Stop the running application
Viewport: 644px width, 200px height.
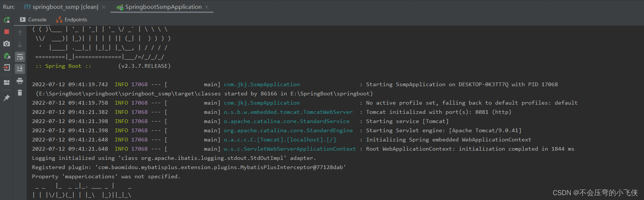coord(7,32)
